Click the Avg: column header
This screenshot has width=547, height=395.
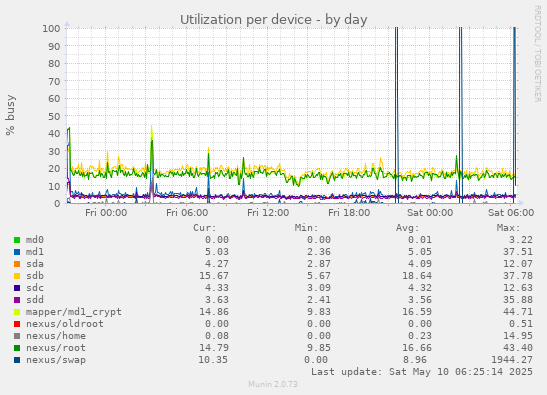(x=407, y=228)
